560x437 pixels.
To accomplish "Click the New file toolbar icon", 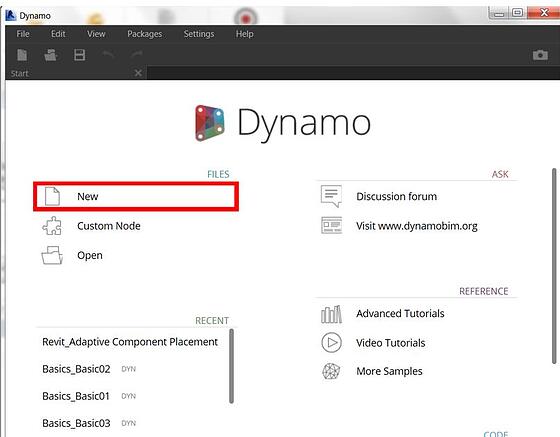I will coord(22,55).
